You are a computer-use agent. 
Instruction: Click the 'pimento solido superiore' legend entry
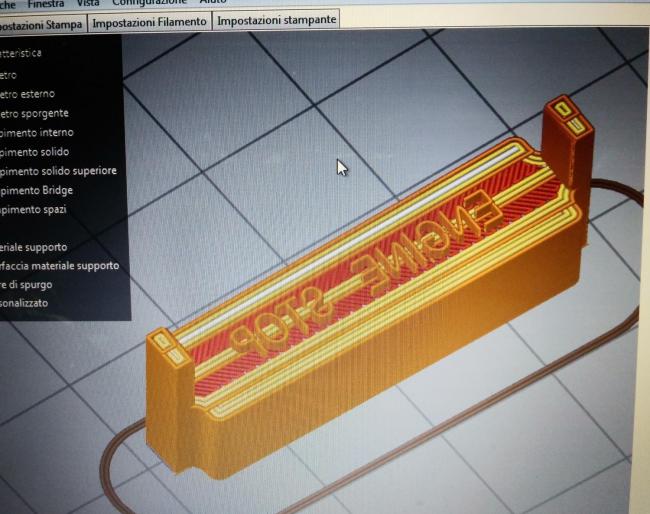click(58, 171)
